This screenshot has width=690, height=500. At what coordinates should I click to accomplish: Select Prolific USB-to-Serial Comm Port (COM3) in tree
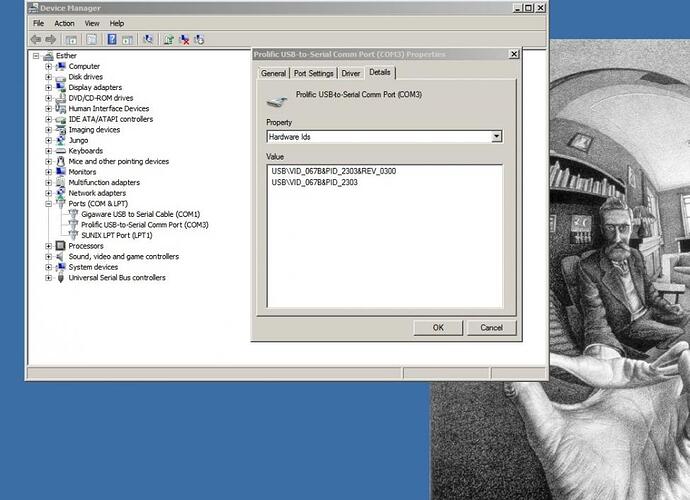click(145, 225)
